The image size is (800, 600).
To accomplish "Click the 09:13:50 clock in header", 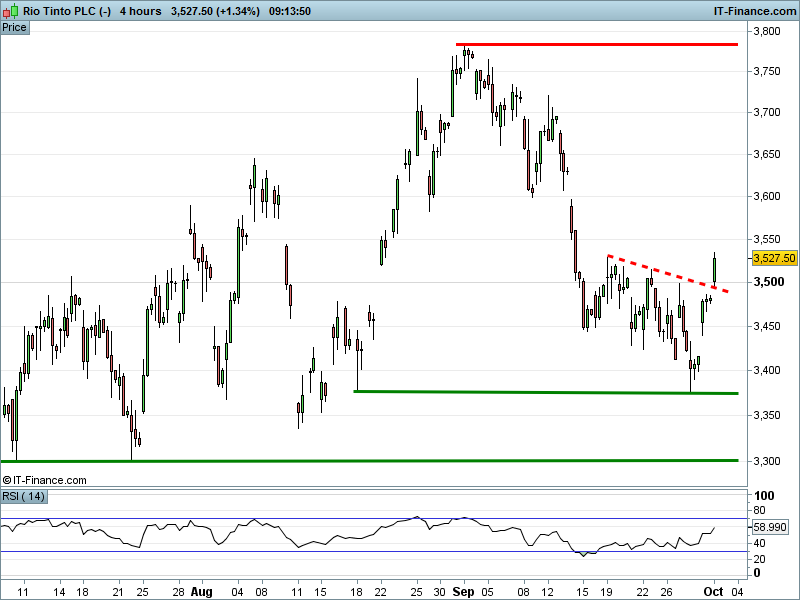I will [289, 11].
